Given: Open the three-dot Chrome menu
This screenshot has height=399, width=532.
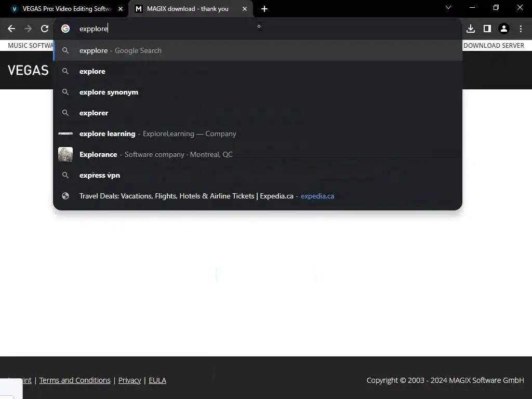Looking at the screenshot, I should point(521,29).
